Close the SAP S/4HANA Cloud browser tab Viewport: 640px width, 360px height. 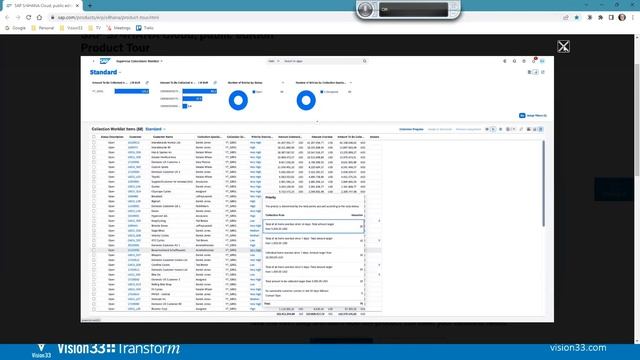tap(77, 6)
